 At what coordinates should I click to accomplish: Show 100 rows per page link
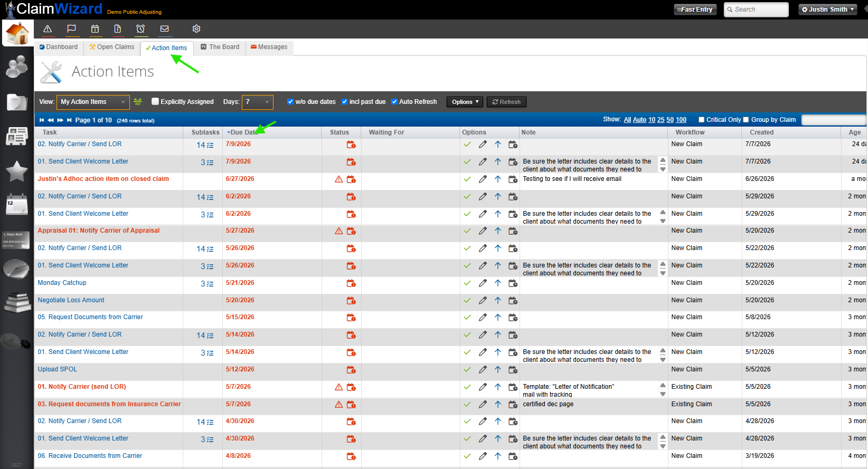(681, 120)
